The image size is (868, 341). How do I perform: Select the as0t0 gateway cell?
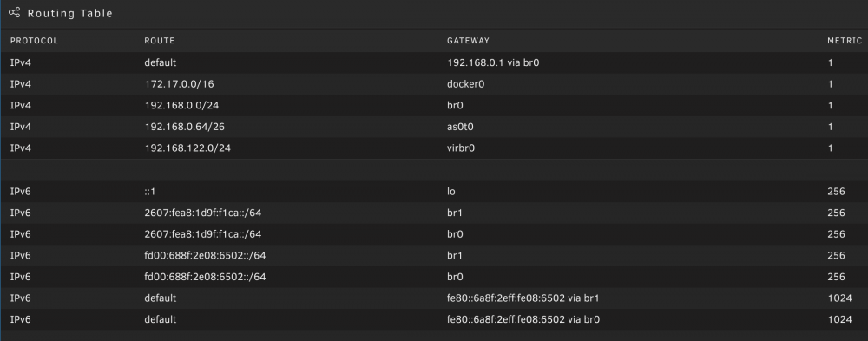(x=460, y=127)
